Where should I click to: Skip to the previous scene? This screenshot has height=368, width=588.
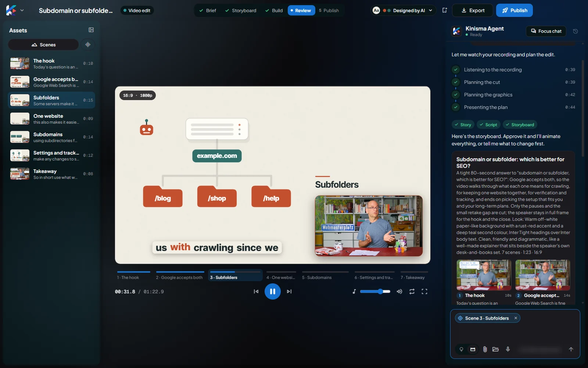click(x=256, y=291)
